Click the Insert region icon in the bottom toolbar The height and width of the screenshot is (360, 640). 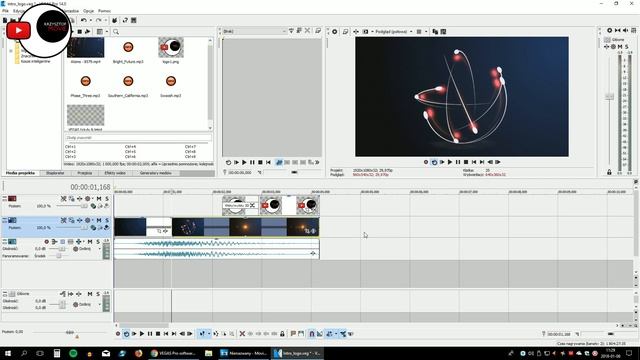pos(301,334)
